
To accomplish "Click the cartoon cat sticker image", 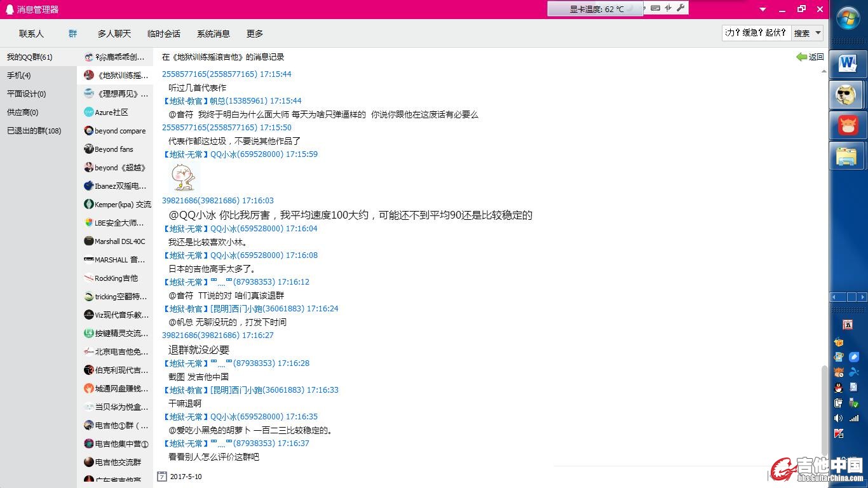I will point(184,177).
